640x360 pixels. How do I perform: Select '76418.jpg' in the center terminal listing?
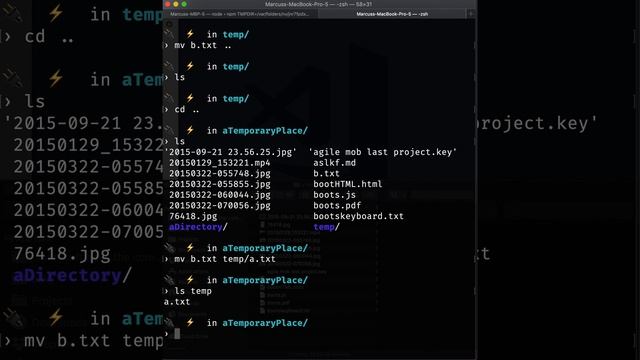(193, 216)
